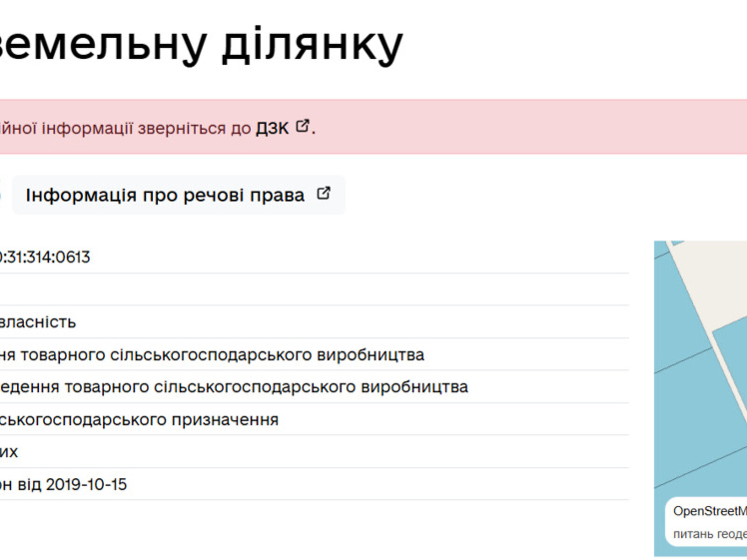This screenshot has height=560, width=747.
Task: Click the short 'их' row above the date
Action: click(x=8, y=452)
